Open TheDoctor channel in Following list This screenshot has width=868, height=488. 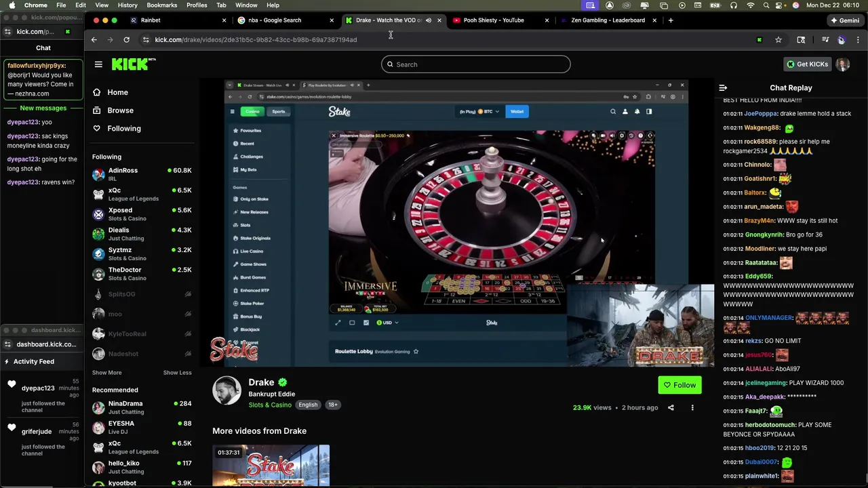[142, 274]
